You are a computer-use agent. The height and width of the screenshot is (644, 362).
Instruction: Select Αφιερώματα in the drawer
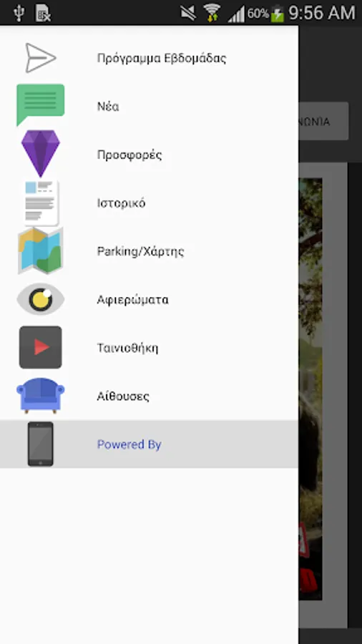(149, 299)
